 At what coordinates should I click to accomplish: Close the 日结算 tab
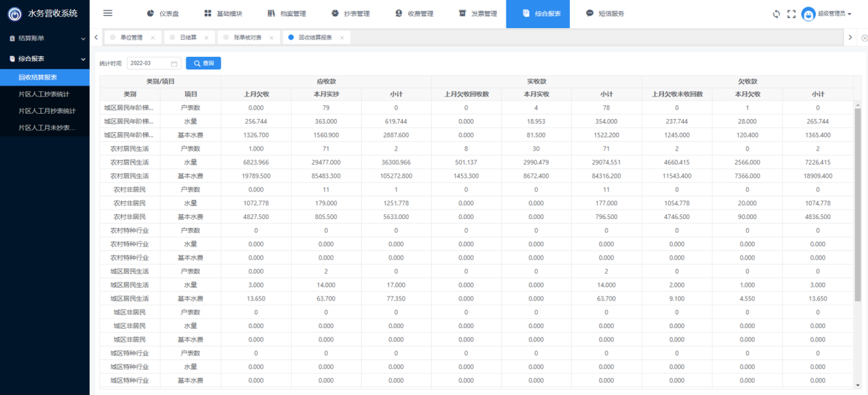click(206, 38)
